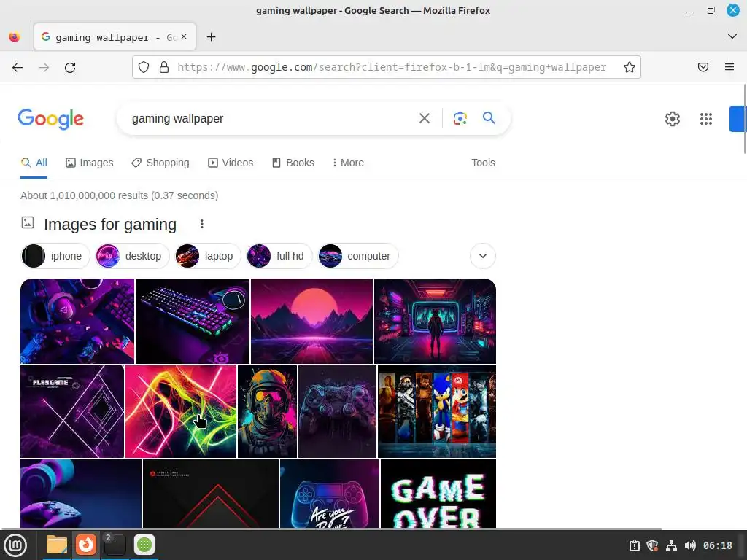747x560 pixels.
Task: Open the red triangle dark image
Action: 211,494
